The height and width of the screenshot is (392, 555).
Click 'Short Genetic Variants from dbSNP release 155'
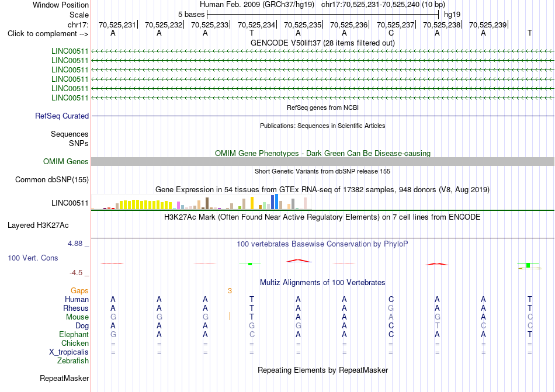[x=322, y=171]
